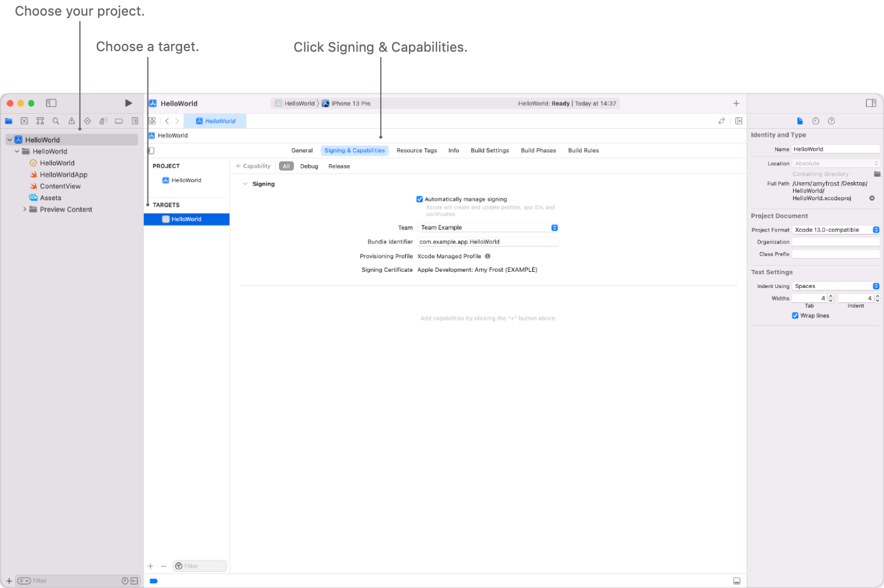Toggle the Wrap lines checkbox
The image size is (884, 588).
point(795,316)
